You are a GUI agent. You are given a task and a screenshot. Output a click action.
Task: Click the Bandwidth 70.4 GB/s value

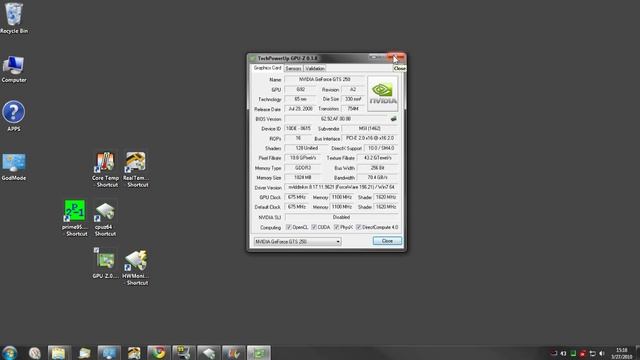coord(378,177)
